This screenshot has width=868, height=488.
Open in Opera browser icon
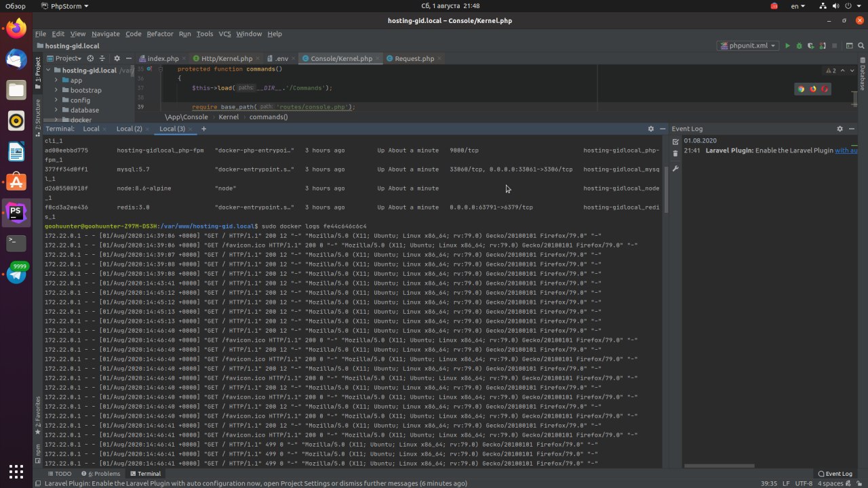(x=825, y=89)
